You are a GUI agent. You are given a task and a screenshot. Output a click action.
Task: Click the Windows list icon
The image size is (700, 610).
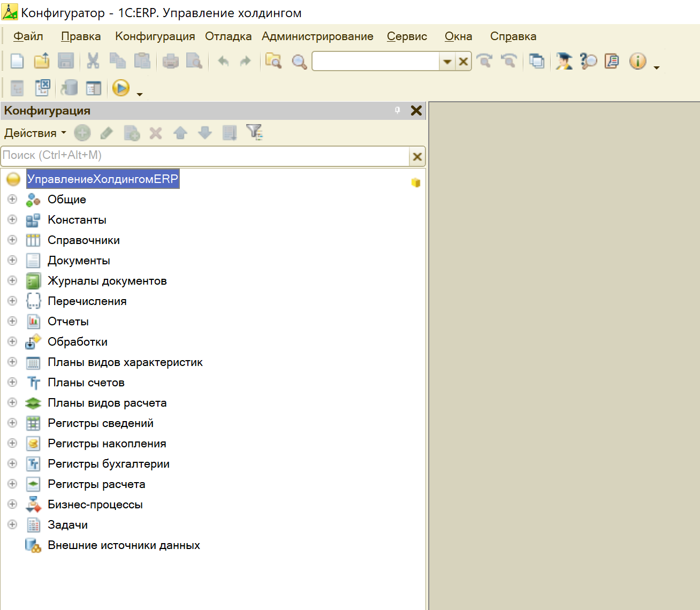point(537,62)
